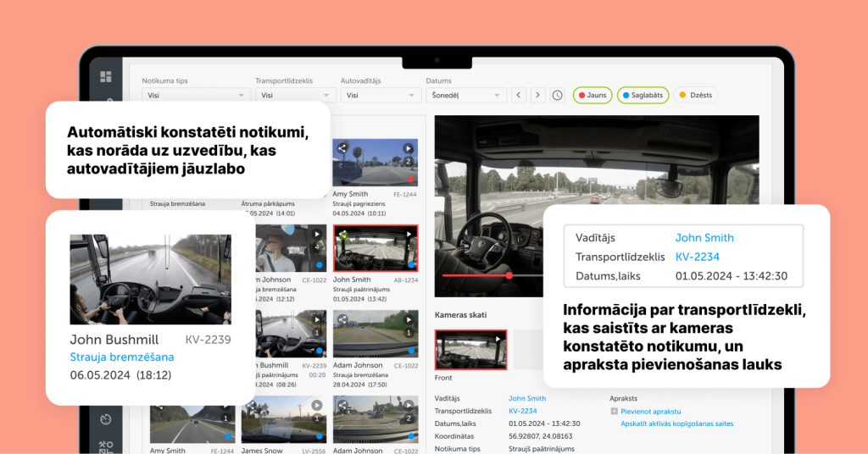
Task: Click the 'AB-1234' plate label
Action: click(406, 280)
